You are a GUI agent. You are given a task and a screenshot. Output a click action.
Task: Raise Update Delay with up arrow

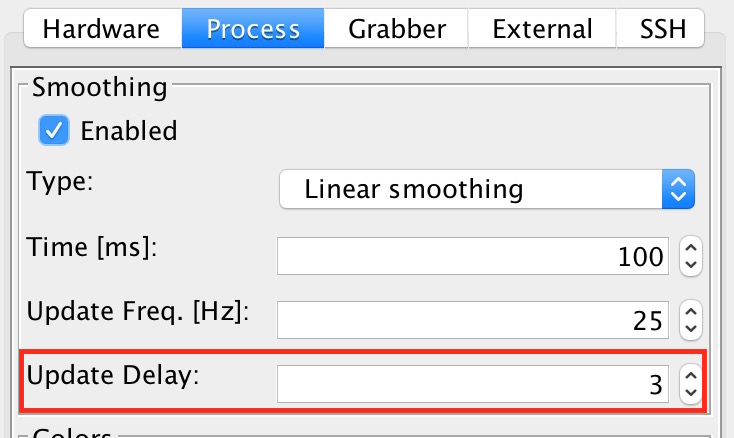(x=690, y=376)
